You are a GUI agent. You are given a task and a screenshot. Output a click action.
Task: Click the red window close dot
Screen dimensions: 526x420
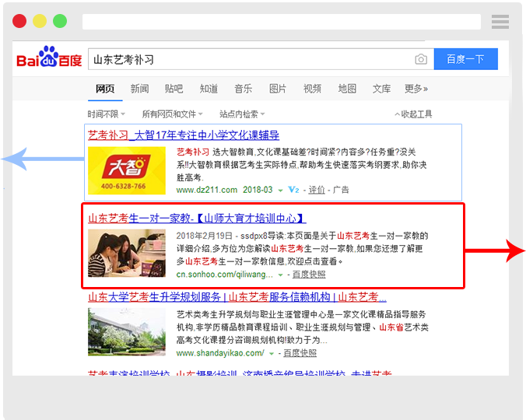tap(19, 21)
